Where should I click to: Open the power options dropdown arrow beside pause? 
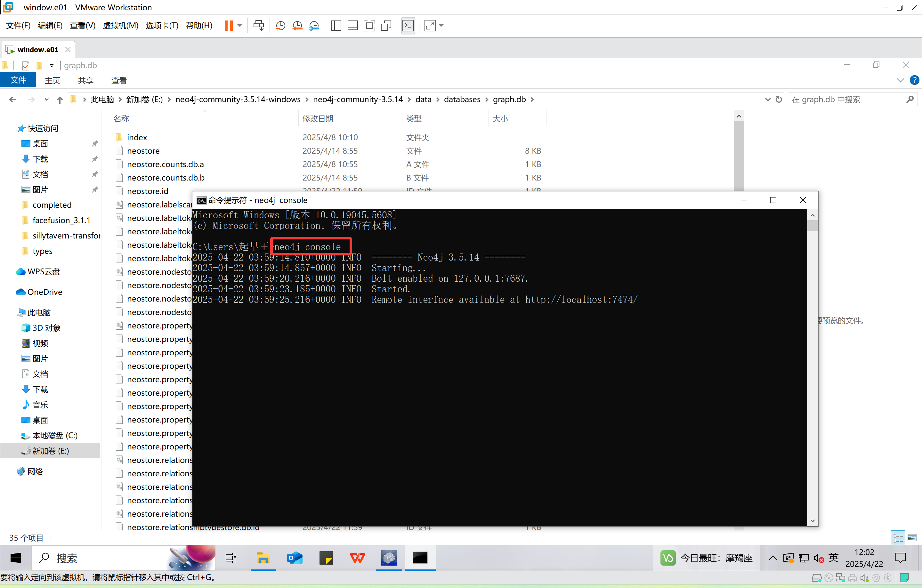point(240,26)
